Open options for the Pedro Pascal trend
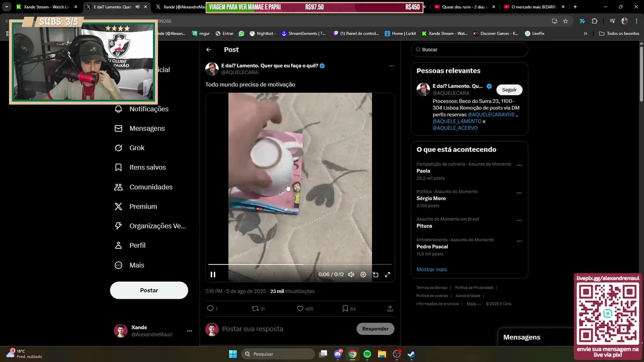The height and width of the screenshot is (362, 644). (x=519, y=241)
